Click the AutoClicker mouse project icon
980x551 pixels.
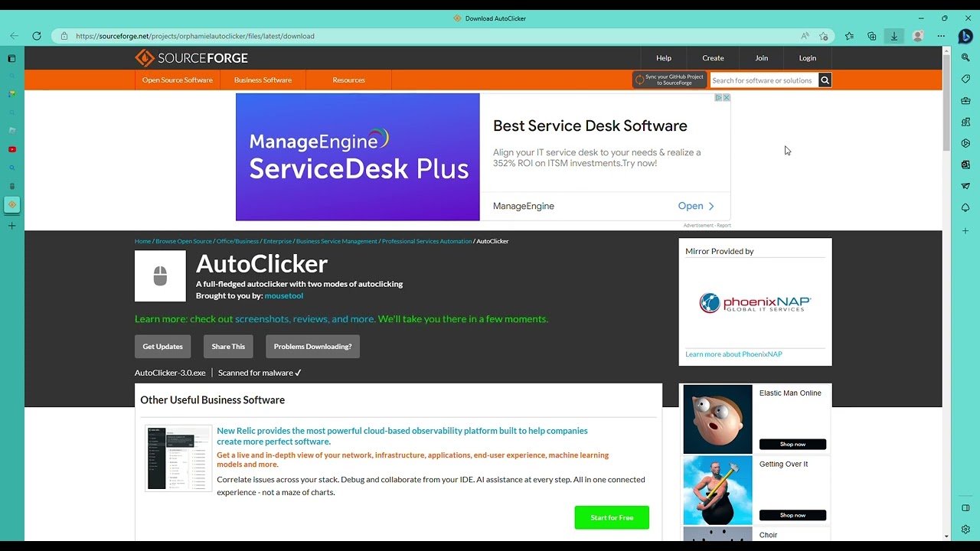pyautogui.click(x=160, y=276)
